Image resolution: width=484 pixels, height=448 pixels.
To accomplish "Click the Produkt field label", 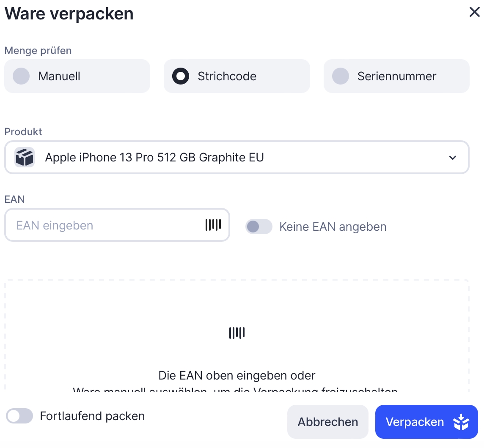I will click(x=23, y=131).
